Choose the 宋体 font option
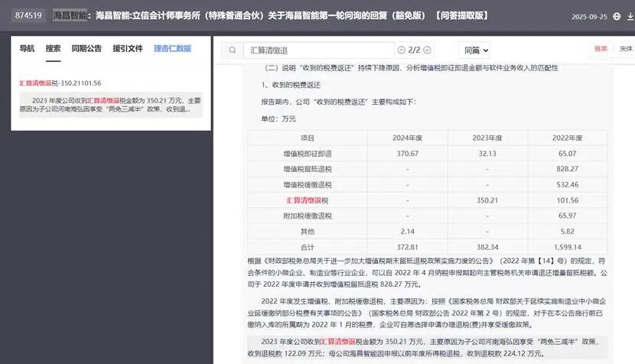635x364 pixels. pos(626,49)
